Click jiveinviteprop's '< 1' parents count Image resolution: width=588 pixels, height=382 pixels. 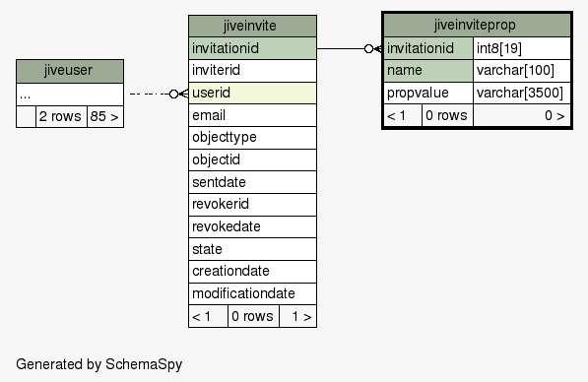[x=403, y=115]
